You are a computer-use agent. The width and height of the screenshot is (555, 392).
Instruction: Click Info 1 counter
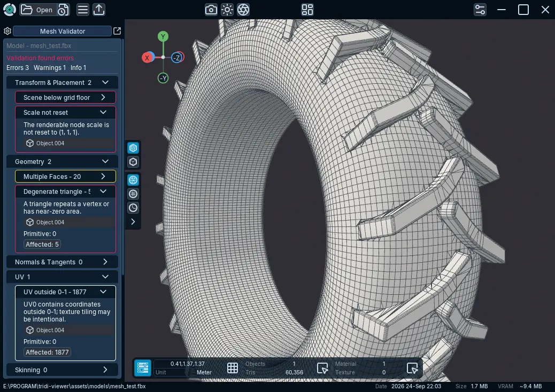[x=78, y=67]
